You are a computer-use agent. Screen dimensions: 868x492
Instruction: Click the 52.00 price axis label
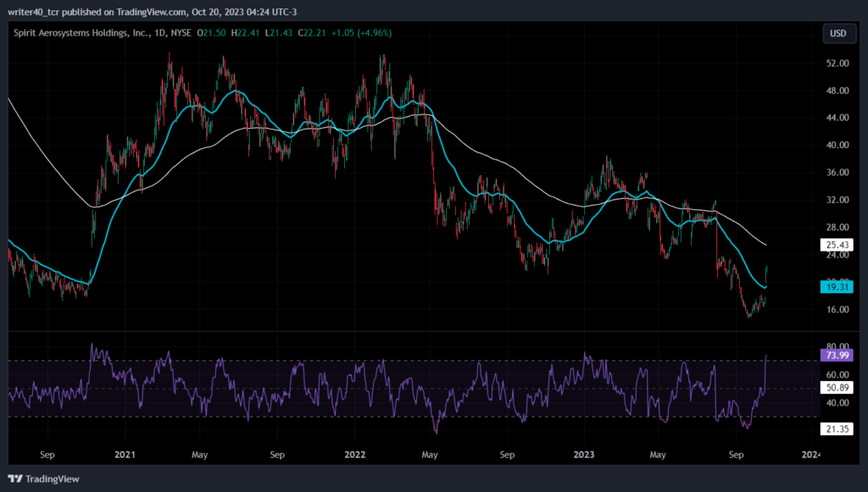pos(837,64)
